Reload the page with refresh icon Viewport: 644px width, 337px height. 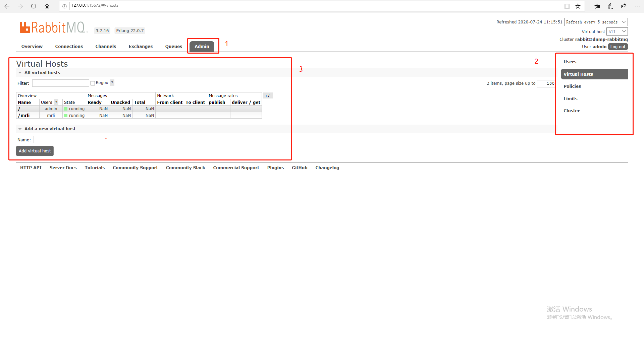pyautogui.click(x=34, y=6)
